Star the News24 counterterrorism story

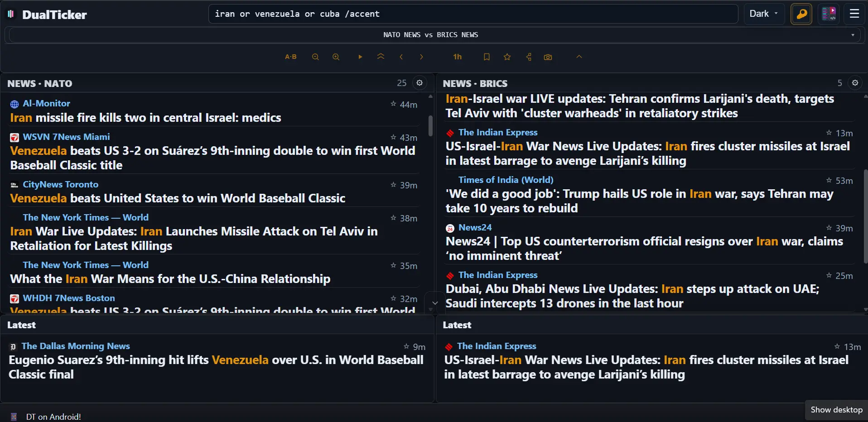pyautogui.click(x=829, y=227)
